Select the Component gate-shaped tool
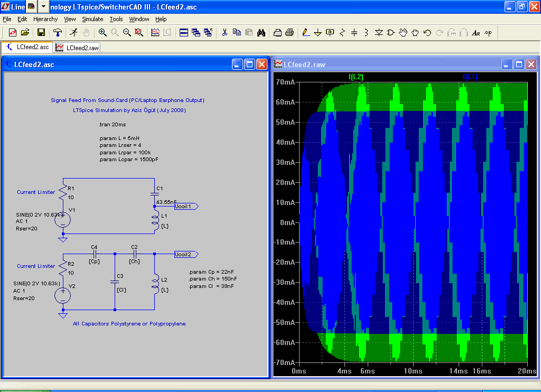The image size is (541, 392). pyautogui.click(x=390, y=32)
